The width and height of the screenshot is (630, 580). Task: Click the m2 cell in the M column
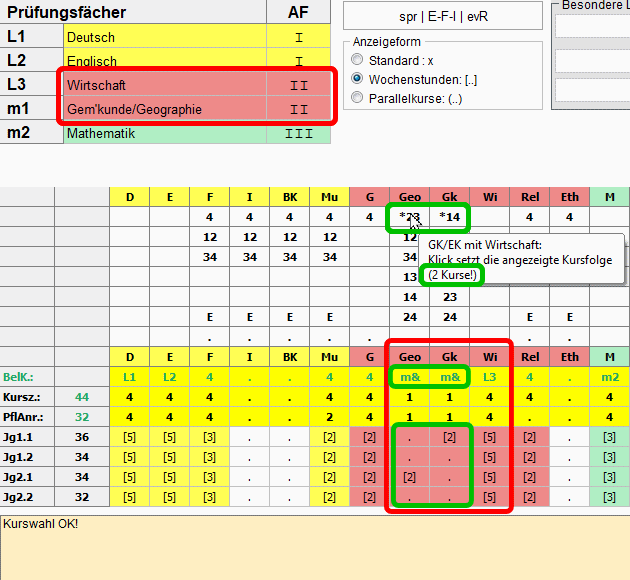tap(610, 377)
